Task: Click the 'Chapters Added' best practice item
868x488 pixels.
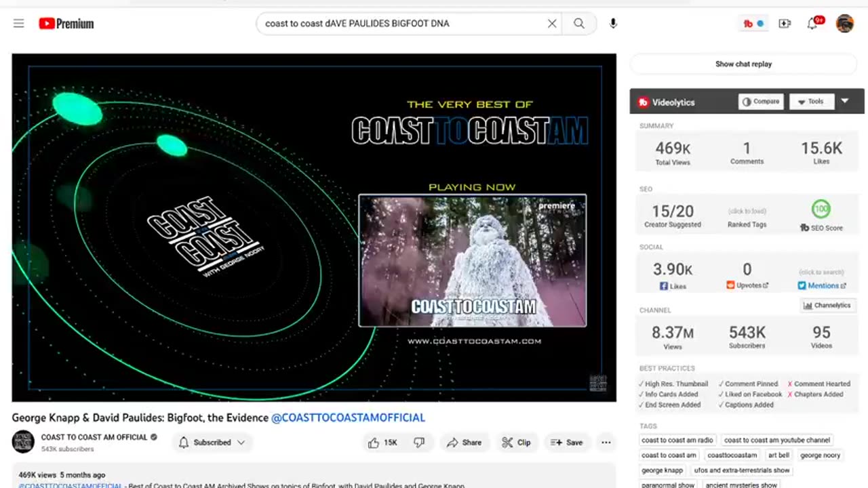Action: (x=816, y=394)
